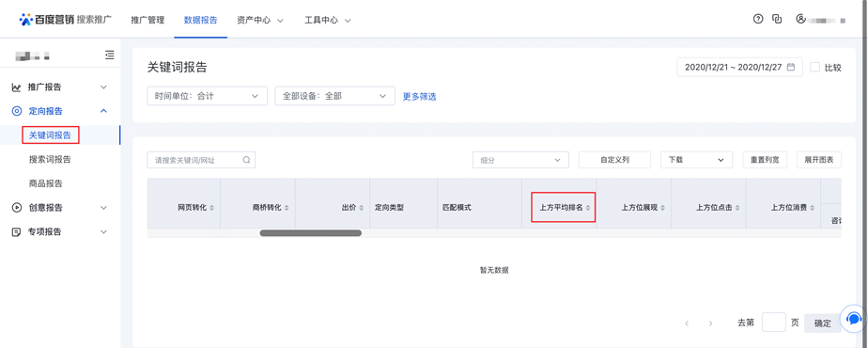Sort by 上方位展现 column arrows

(x=662, y=208)
